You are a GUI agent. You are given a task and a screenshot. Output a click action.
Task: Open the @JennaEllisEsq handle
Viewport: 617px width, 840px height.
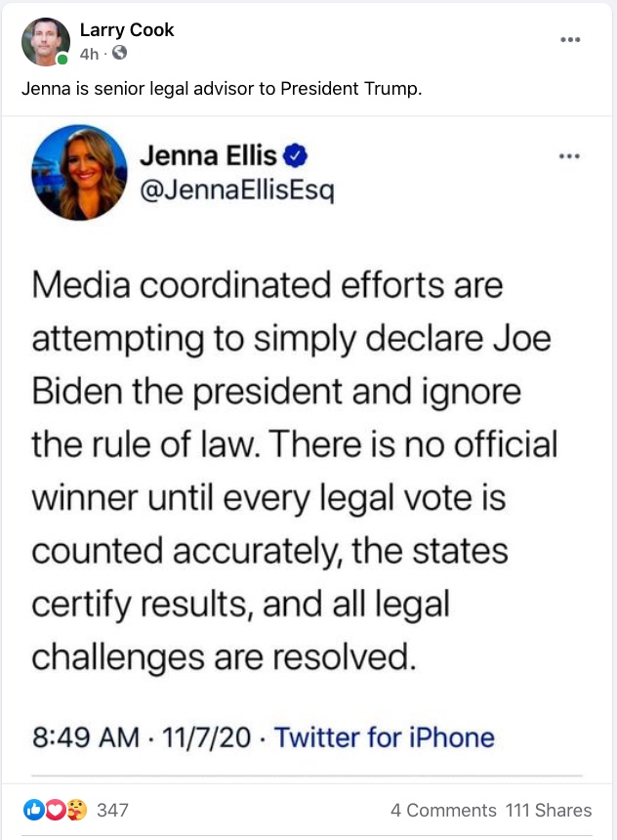pyautogui.click(x=236, y=189)
